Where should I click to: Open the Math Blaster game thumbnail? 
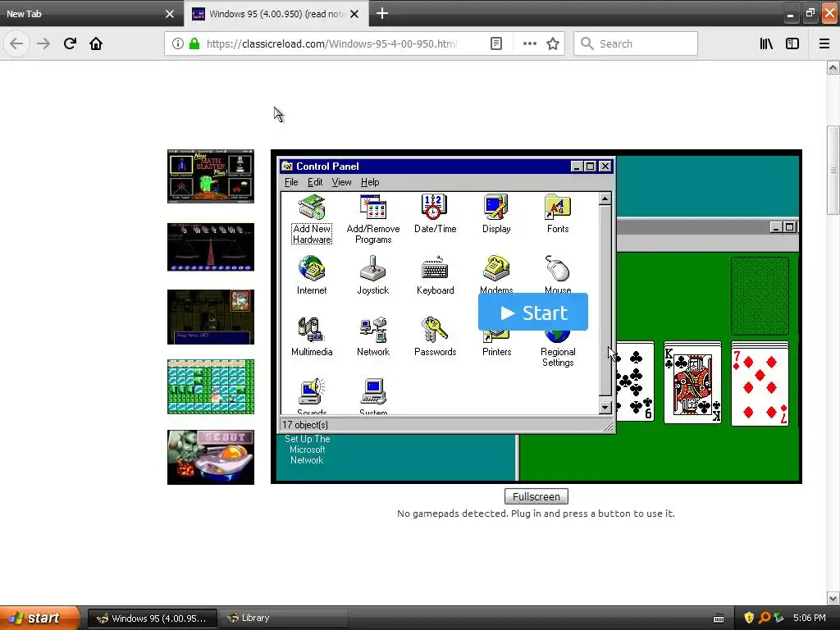pos(211,176)
